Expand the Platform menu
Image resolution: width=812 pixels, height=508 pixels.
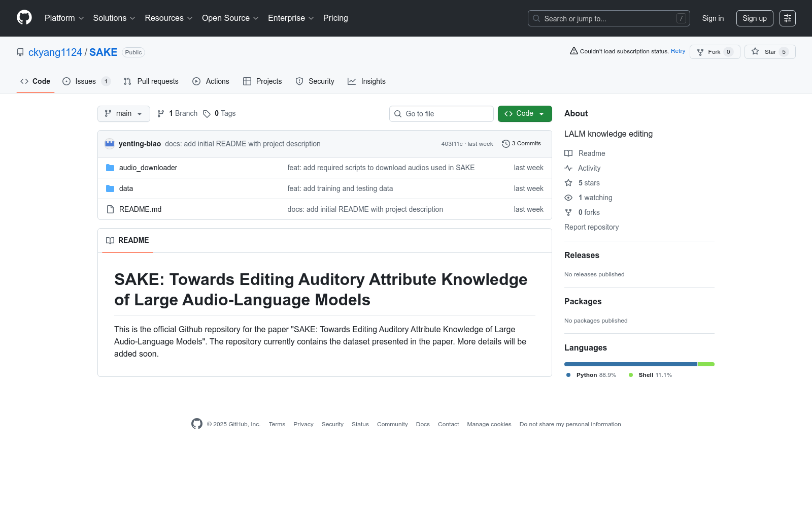[x=64, y=18]
